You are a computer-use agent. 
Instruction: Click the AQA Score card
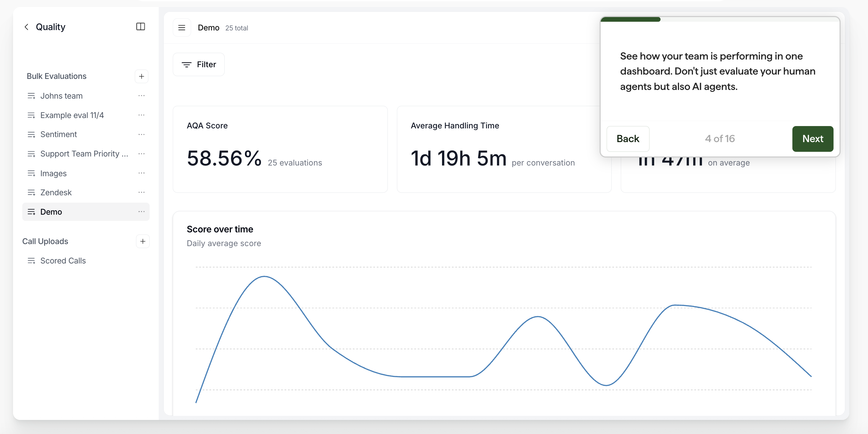[x=280, y=149]
